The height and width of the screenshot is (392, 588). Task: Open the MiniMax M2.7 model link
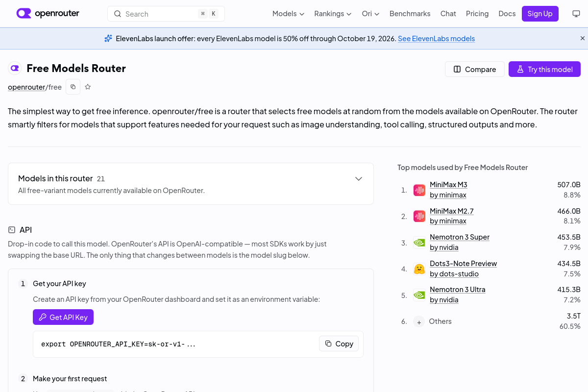coord(452,211)
